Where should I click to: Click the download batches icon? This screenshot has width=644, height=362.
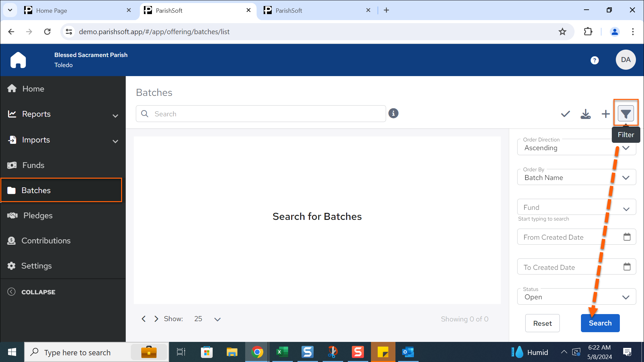pyautogui.click(x=586, y=114)
